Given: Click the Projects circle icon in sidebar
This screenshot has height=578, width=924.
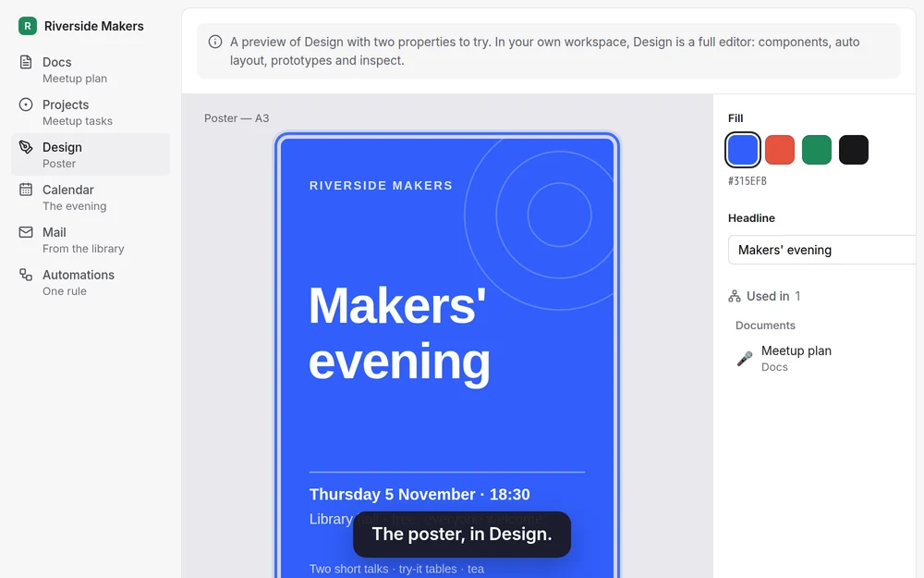Looking at the screenshot, I should (26, 105).
